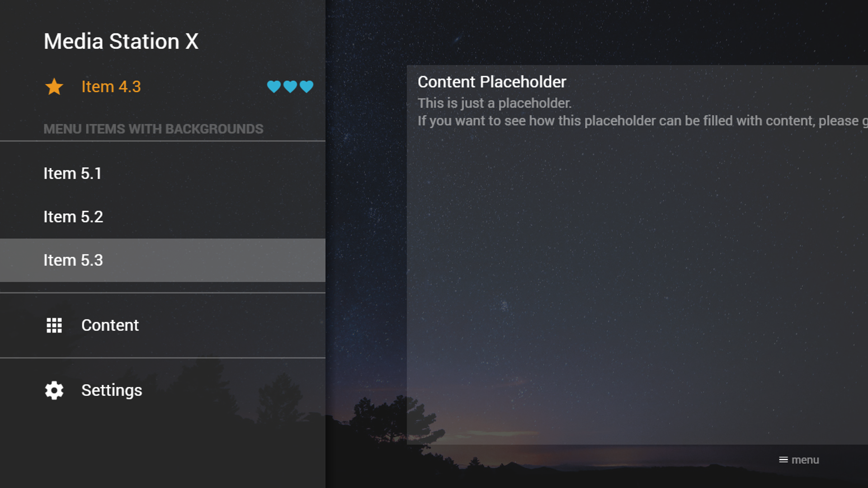868x488 pixels.
Task: Click the grid/content icon next to Content
Action: (x=54, y=325)
